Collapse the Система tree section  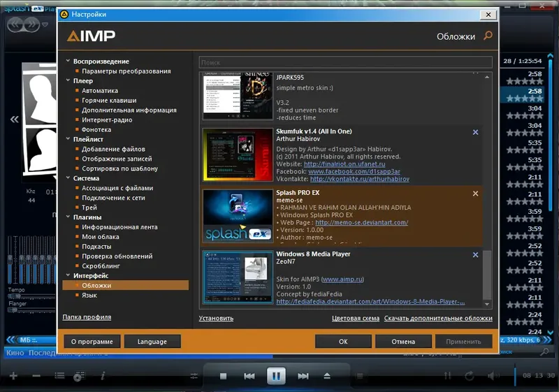[68, 177]
